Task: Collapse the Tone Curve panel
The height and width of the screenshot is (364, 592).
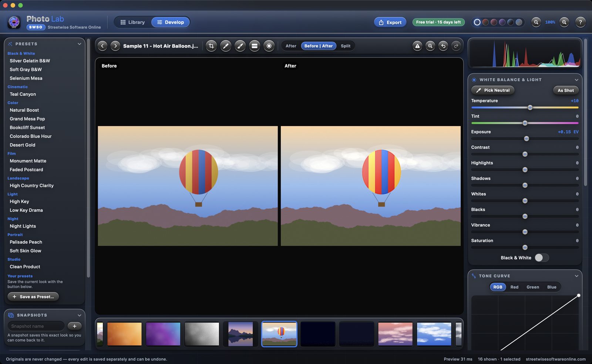Action: tap(576, 276)
